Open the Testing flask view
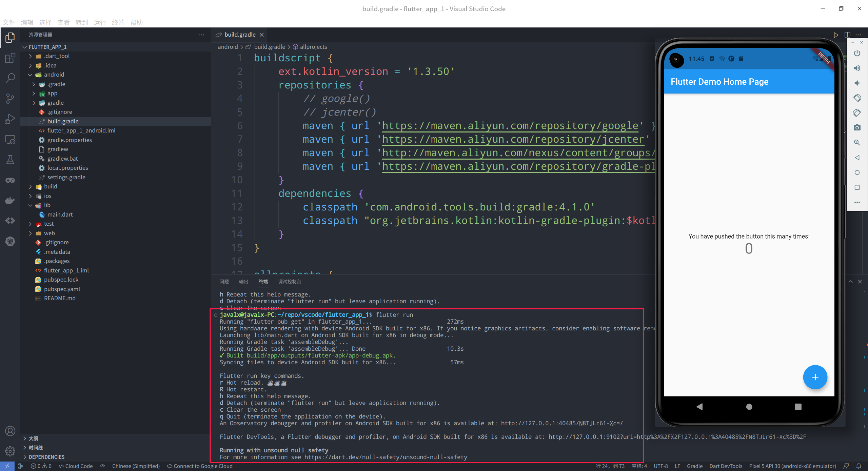This screenshot has width=868, height=471. [10, 160]
